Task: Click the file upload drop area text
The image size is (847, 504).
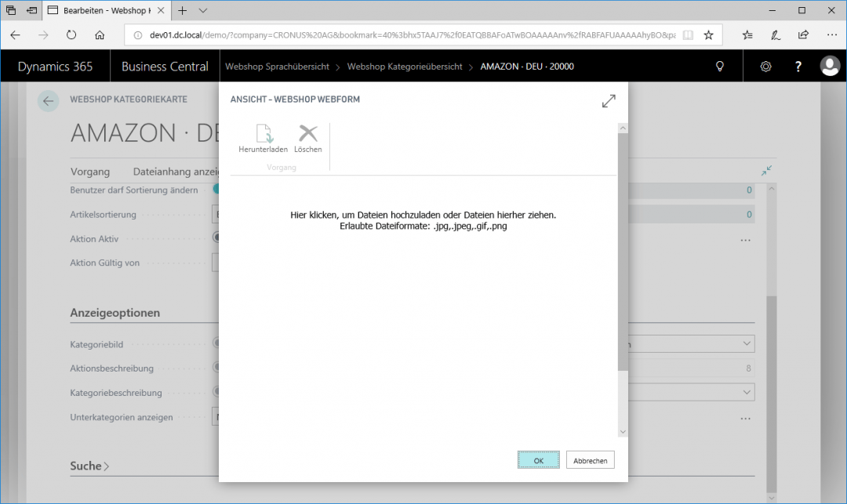Action: (x=423, y=220)
